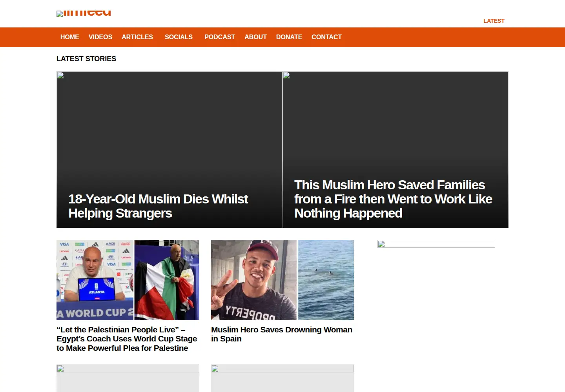This screenshot has height=392, width=565.
Task: Click the site logo in the header
Action: click(84, 14)
